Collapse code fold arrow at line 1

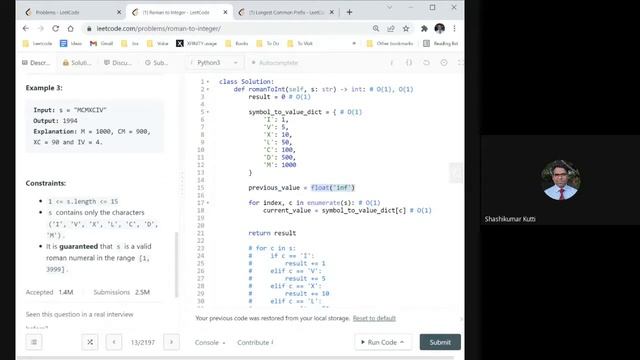(208, 82)
